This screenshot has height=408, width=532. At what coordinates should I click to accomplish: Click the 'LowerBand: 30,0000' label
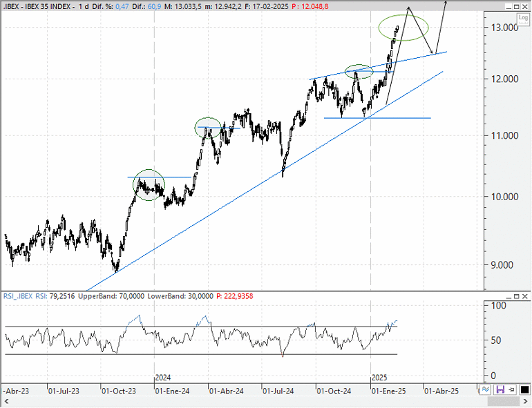[180, 296]
